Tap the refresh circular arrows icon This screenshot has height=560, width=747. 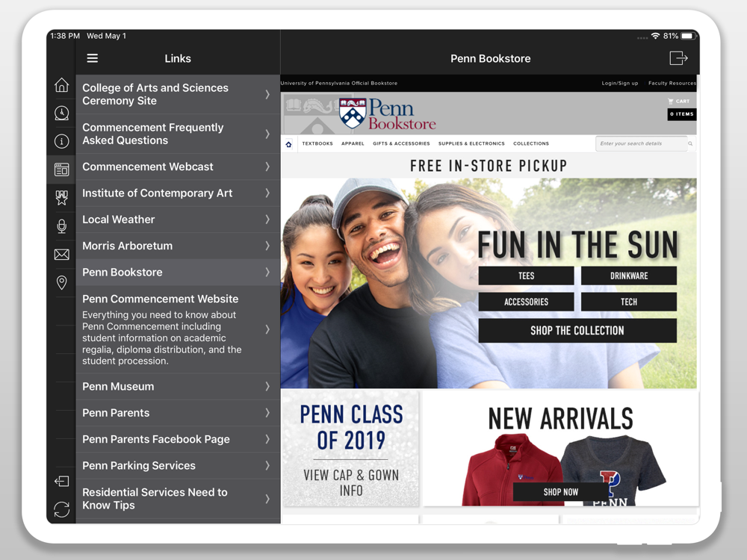click(61, 509)
